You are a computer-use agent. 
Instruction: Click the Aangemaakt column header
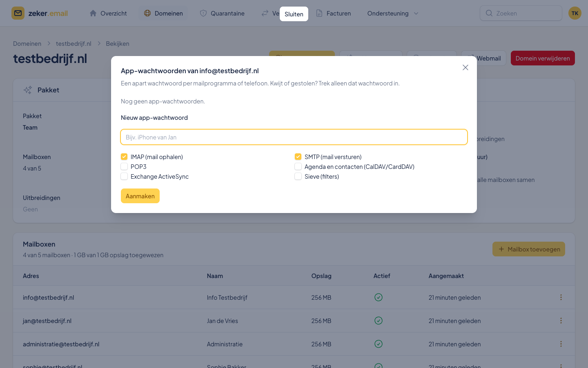[x=446, y=276]
